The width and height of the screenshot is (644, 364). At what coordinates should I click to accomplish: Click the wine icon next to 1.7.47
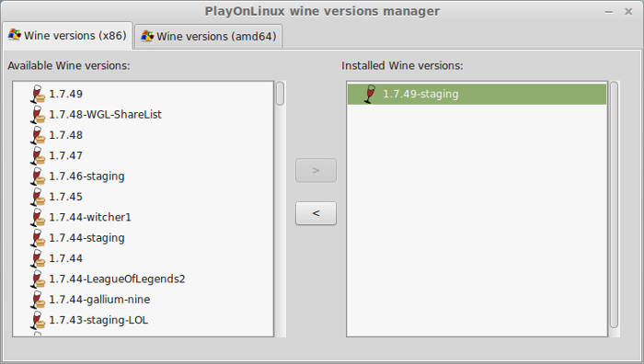(38, 155)
